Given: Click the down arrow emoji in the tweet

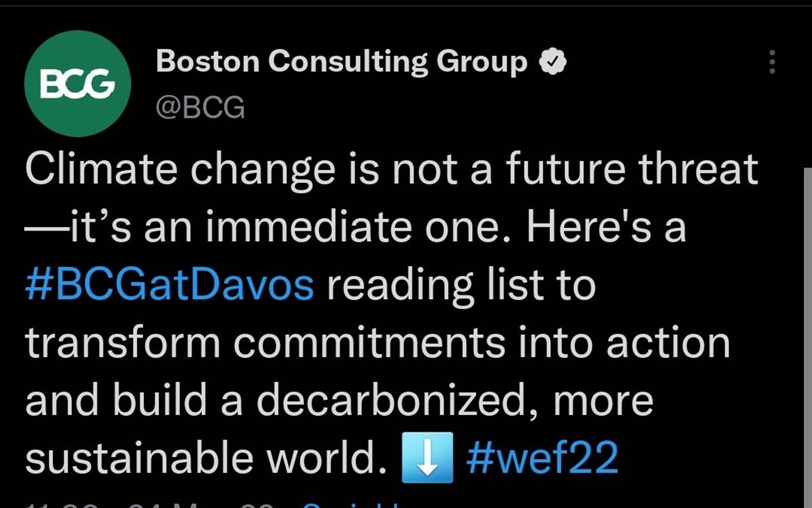Looking at the screenshot, I should 427,458.
